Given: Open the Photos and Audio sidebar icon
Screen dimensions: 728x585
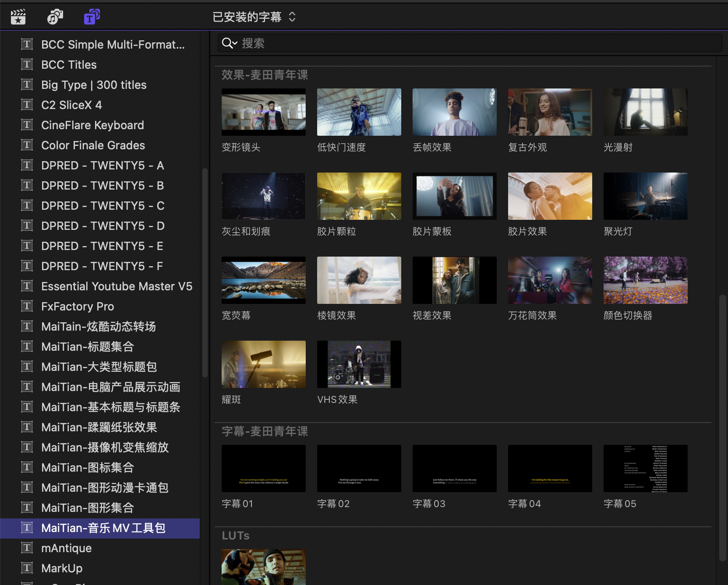Looking at the screenshot, I should [55, 17].
